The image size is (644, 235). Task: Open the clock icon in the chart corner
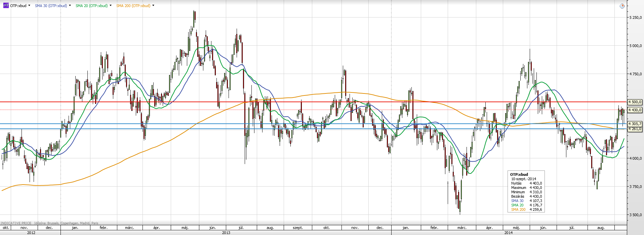point(622,6)
